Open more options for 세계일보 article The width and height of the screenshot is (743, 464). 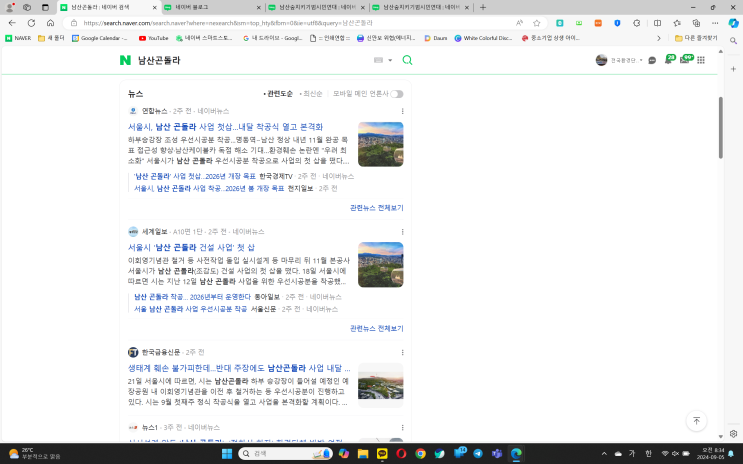coord(402,232)
